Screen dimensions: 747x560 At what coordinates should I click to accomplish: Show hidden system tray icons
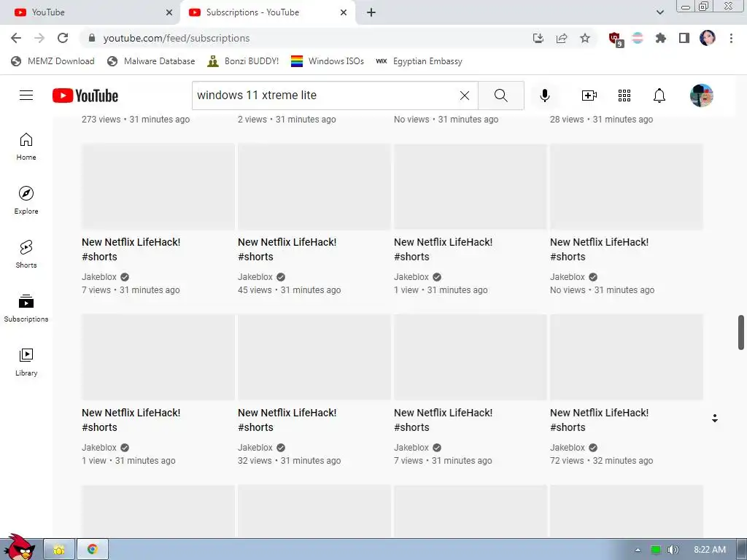pyautogui.click(x=638, y=550)
